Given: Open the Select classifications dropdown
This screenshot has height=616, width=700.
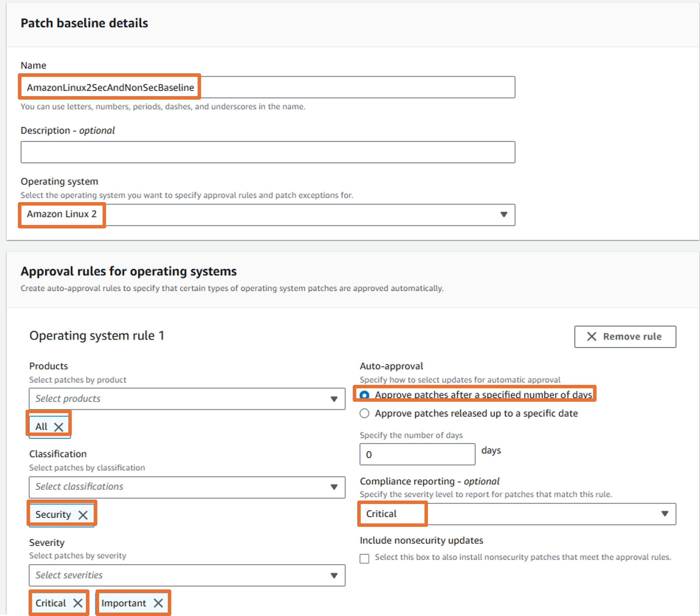Looking at the screenshot, I should 187,487.
